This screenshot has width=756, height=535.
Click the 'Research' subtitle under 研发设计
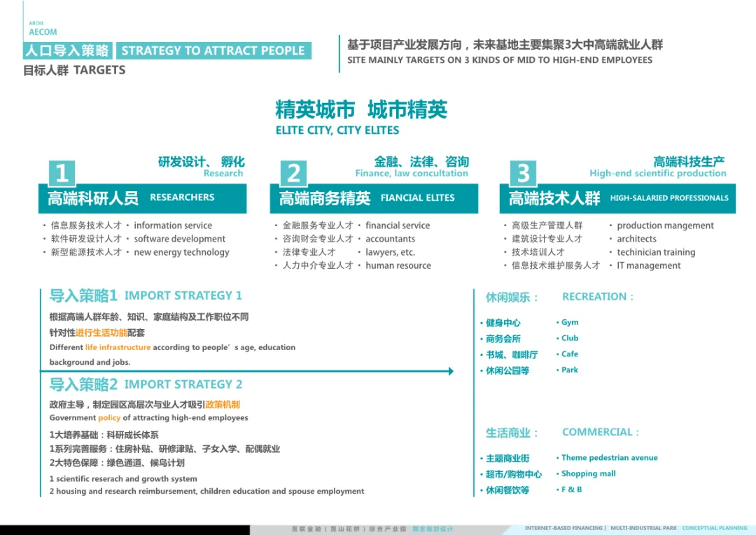pyautogui.click(x=223, y=173)
